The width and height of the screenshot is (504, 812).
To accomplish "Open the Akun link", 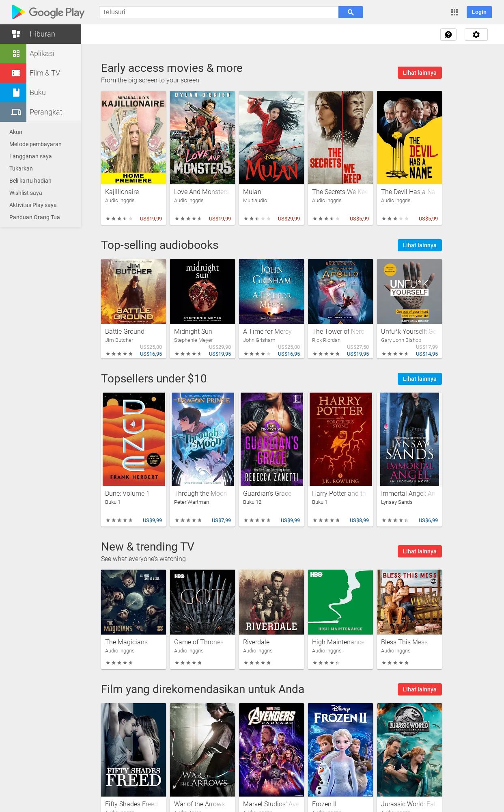I will pos(16,132).
